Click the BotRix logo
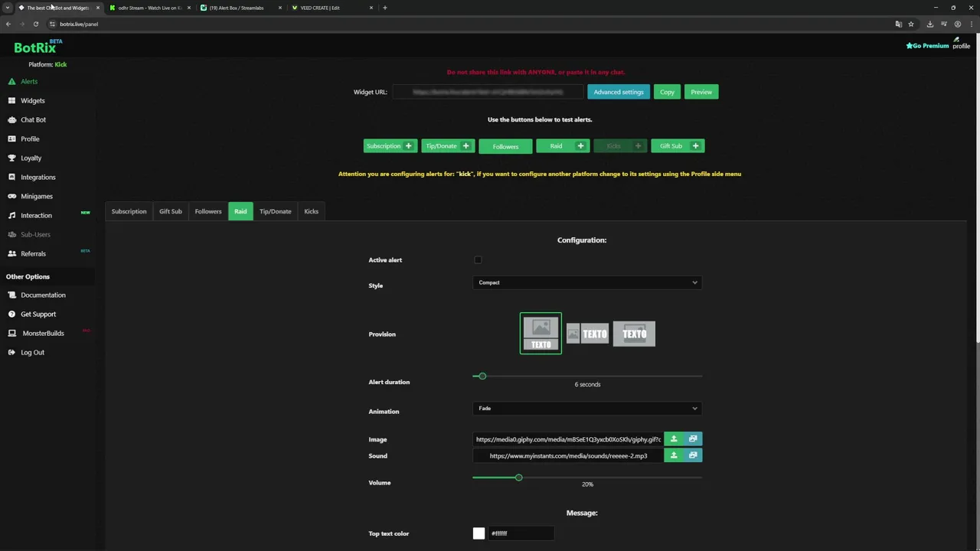Viewport: 980px width, 551px height. [37, 47]
